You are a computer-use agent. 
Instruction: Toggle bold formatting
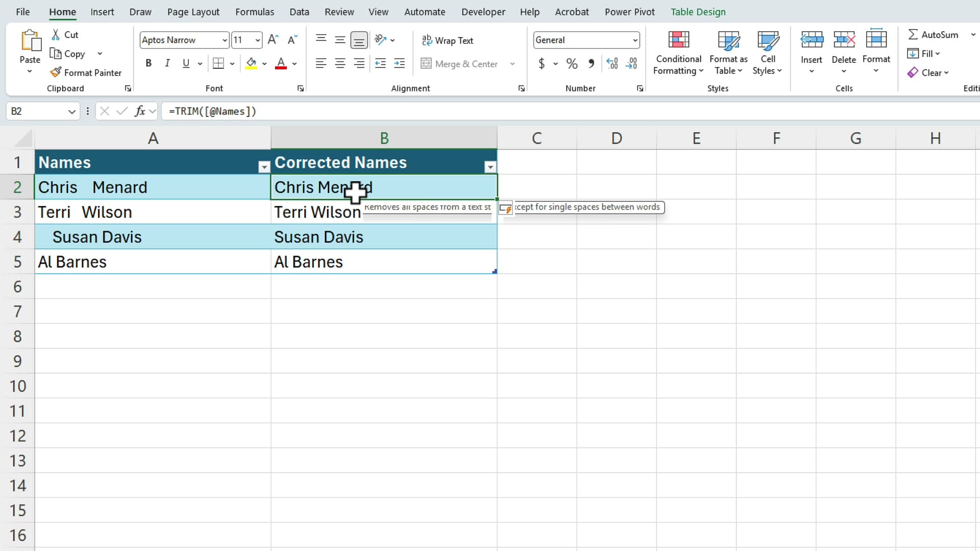pyautogui.click(x=149, y=63)
